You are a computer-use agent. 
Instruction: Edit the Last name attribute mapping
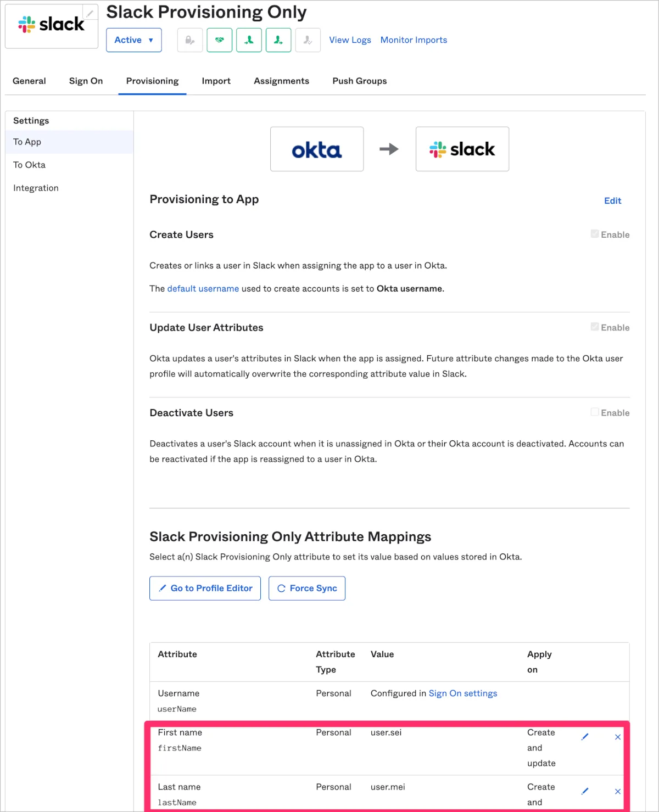coord(585,791)
